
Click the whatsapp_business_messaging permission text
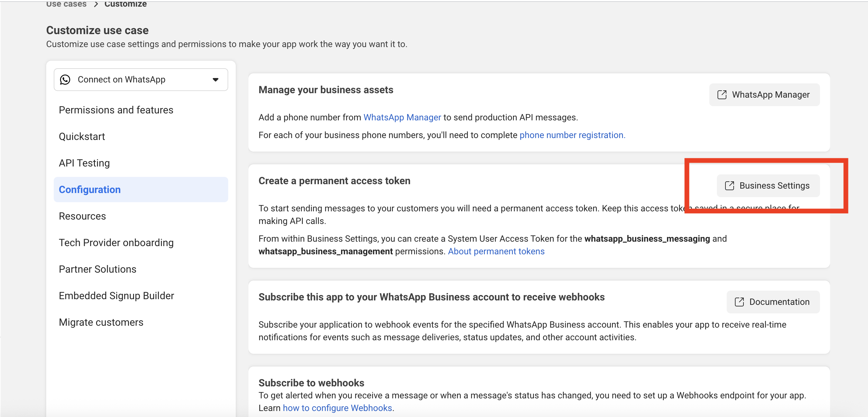point(647,239)
